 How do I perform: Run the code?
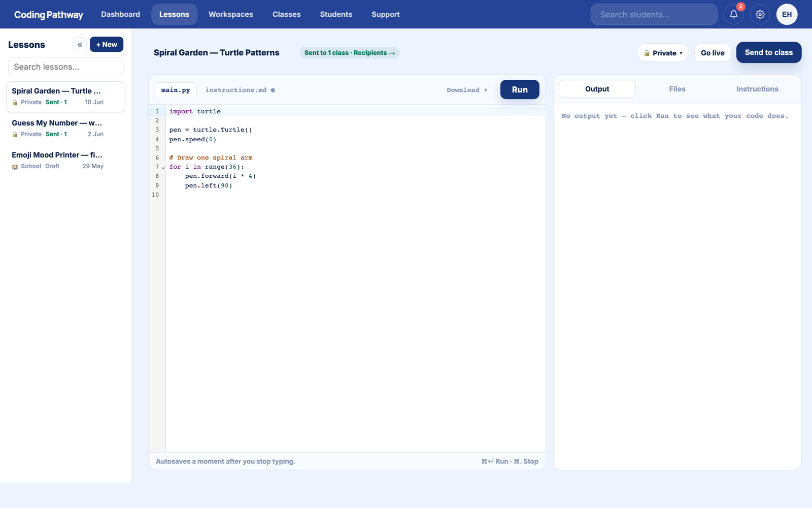(520, 89)
